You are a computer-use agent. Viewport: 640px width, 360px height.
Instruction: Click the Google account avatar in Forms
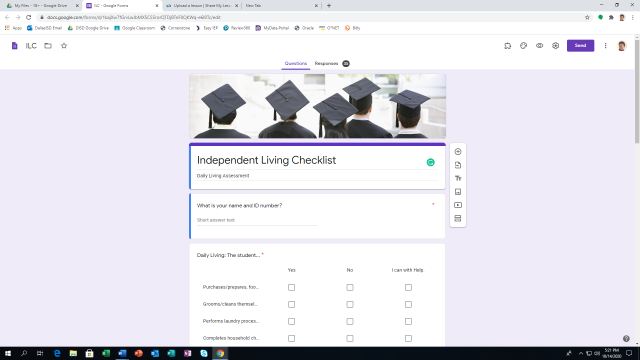[622, 46]
